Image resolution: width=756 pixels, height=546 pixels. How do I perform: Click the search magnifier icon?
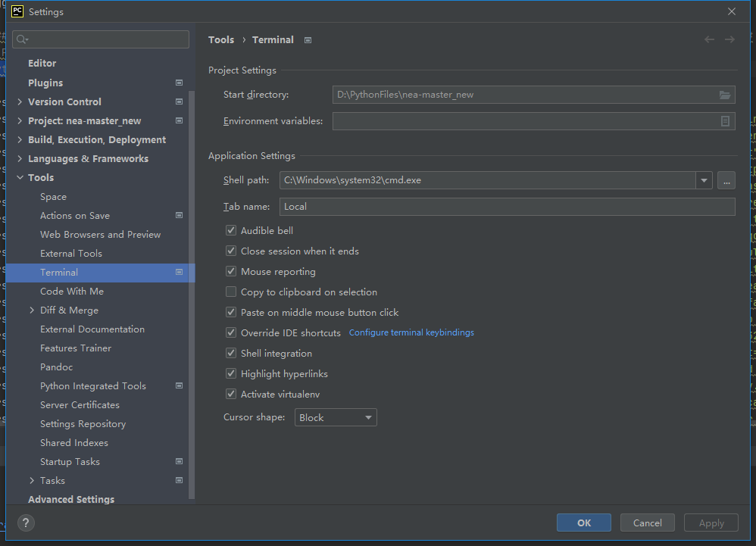click(22, 39)
